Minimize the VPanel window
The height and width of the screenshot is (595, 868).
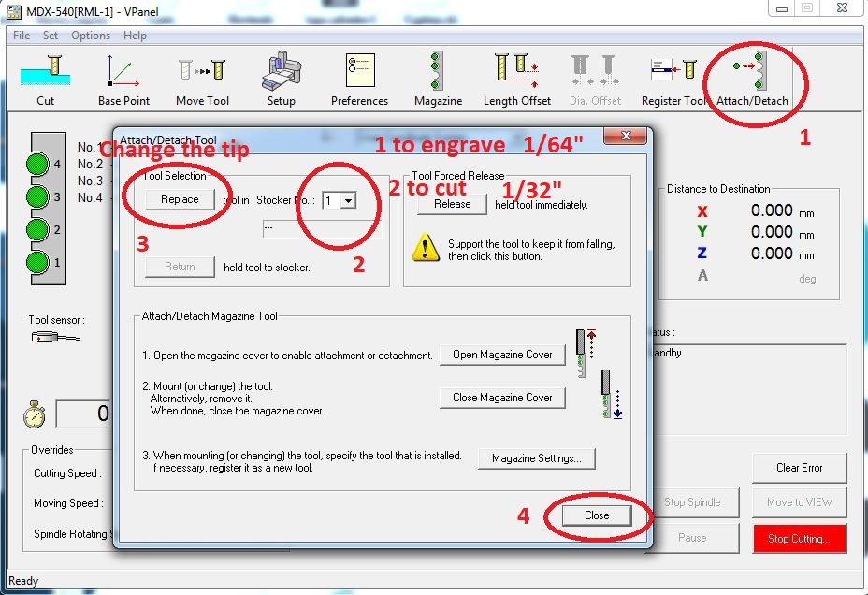(x=782, y=8)
